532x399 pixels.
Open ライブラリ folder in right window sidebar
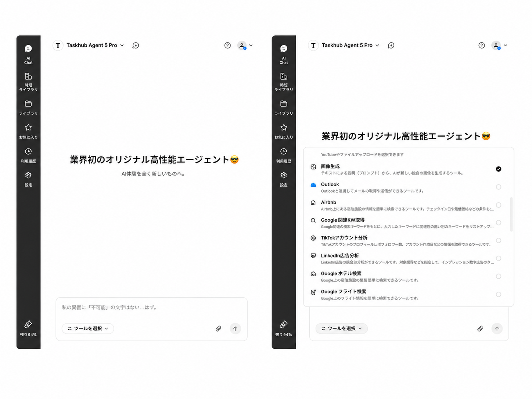click(x=284, y=108)
